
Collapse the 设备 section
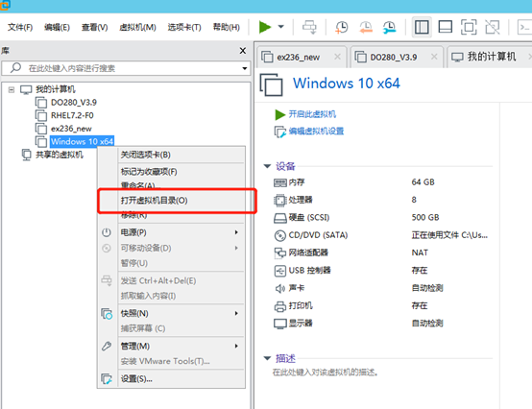tap(267, 166)
